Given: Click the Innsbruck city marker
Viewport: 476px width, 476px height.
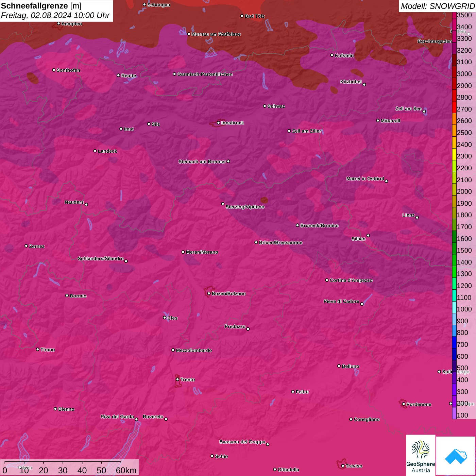Looking at the screenshot, I should click(218, 123).
